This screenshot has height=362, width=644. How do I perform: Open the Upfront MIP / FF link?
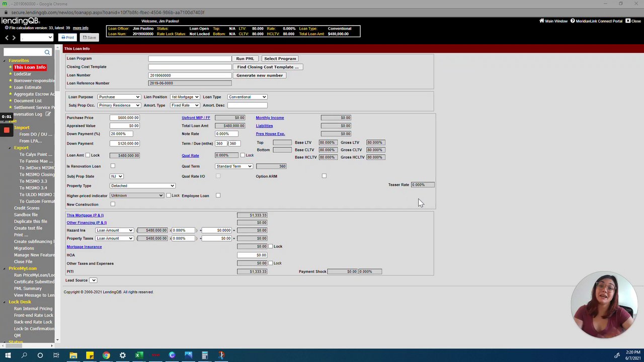[x=196, y=118]
